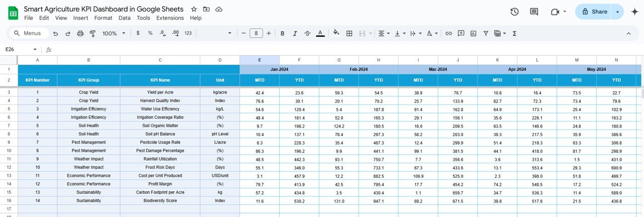Click the formula bar input area

[x=347, y=49]
